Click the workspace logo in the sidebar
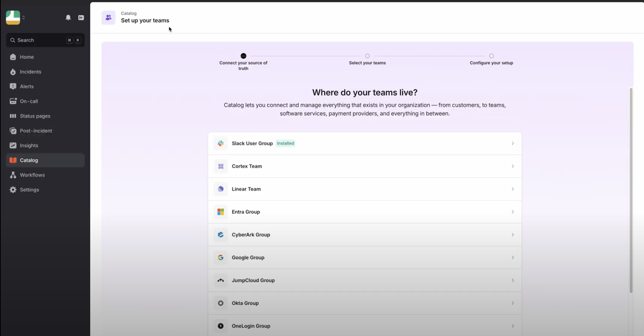Viewport: 644px width, 336px height. click(x=13, y=17)
